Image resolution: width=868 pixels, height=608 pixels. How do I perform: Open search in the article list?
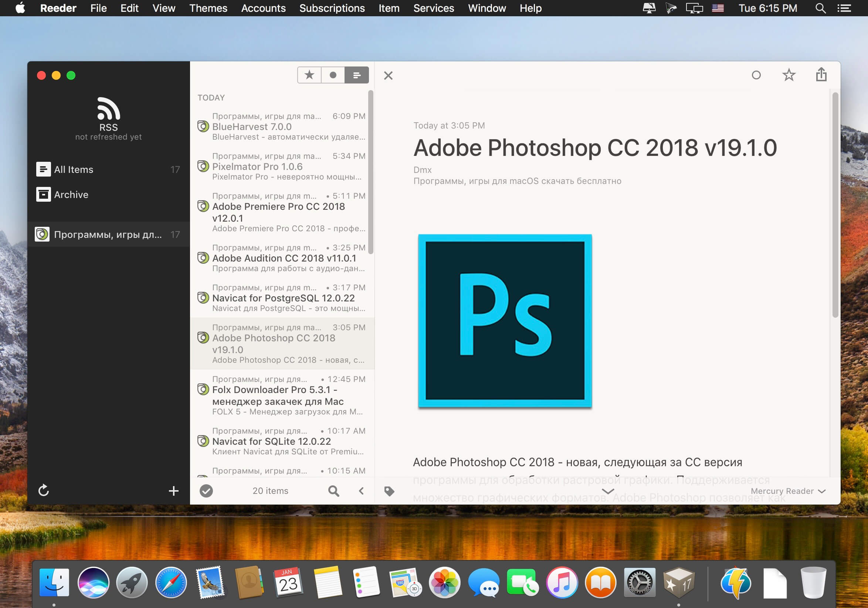click(x=333, y=491)
